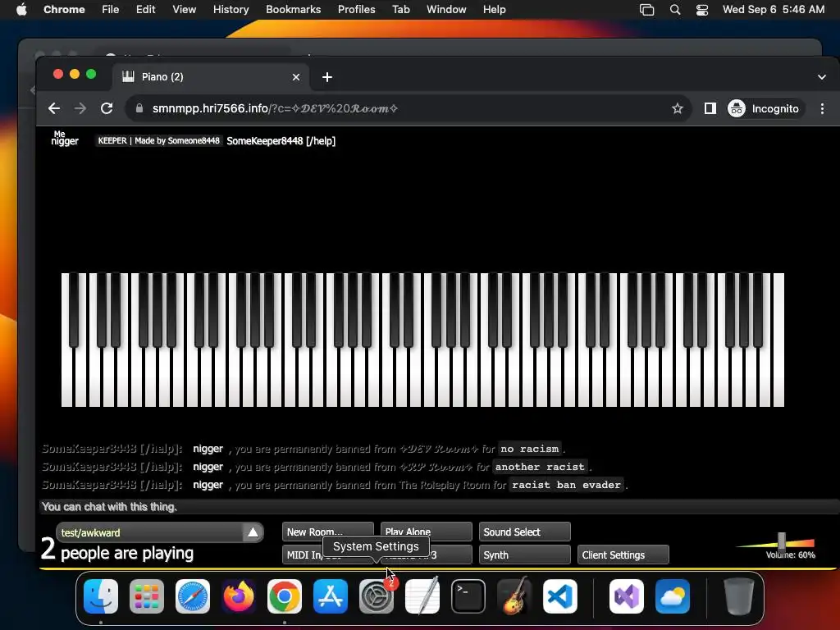The width and height of the screenshot is (840, 630).
Task: Click the clock Wed Sep 6 5:46 AM
Action: click(x=773, y=10)
